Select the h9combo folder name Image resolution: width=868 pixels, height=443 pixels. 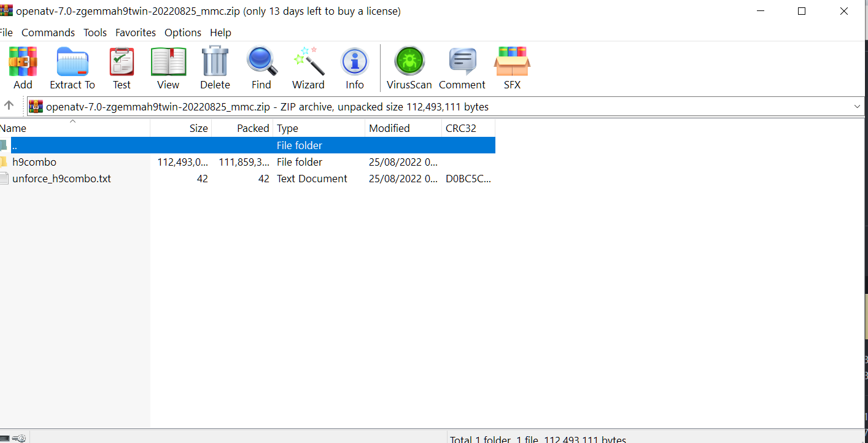34,162
